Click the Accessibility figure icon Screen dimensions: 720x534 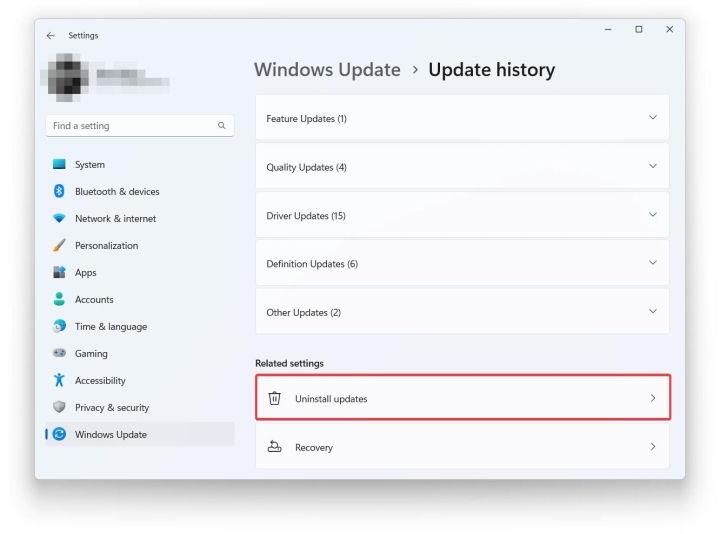[59, 381]
